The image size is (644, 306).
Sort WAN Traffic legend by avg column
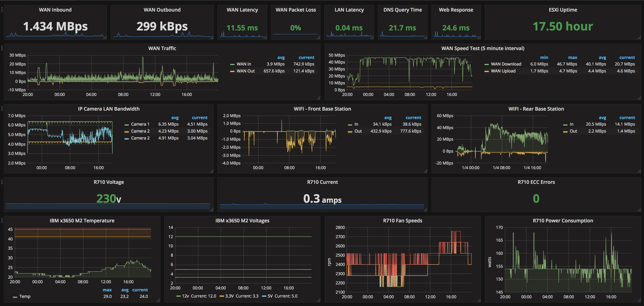tap(281, 58)
